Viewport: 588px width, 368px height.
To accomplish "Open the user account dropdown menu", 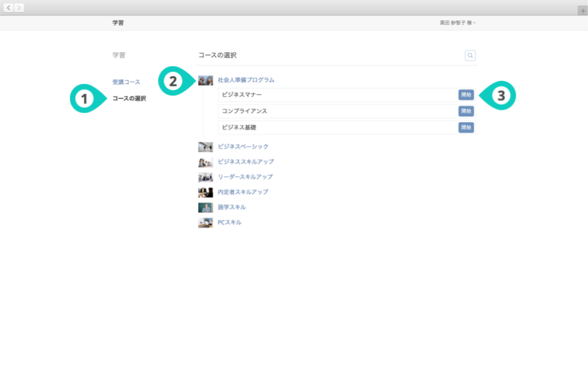I will (x=457, y=23).
